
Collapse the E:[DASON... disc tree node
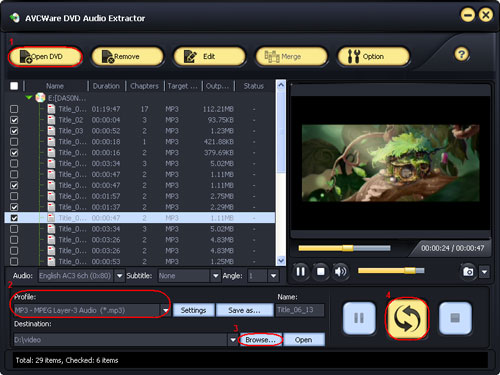(x=29, y=98)
